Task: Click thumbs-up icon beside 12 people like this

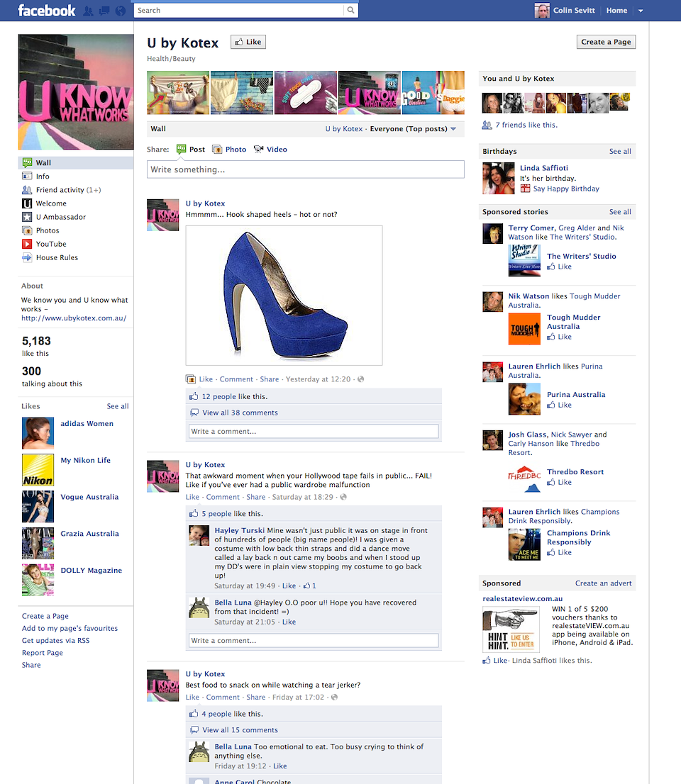Action: [x=194, y=396]
